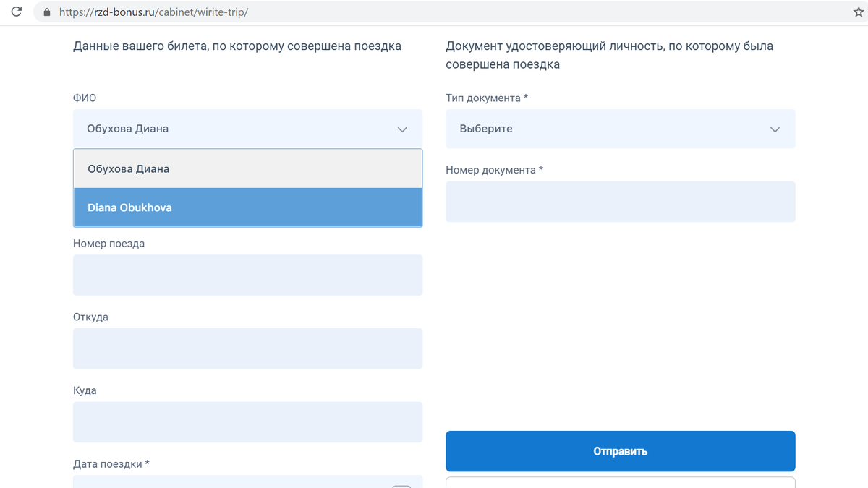The height and width of the screenshot is (488, 868).
Task: Select the Diana Obukhova option
Action: (247, 207)
